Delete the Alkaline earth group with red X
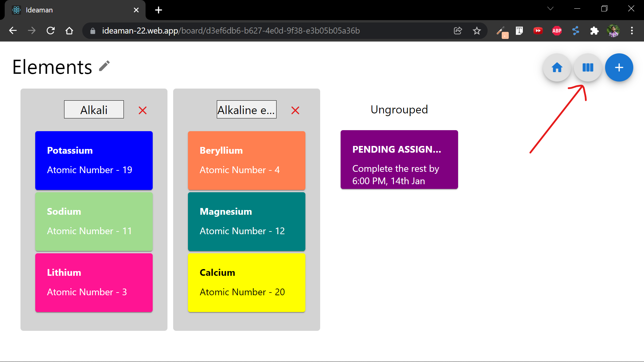The height and width of the screenshot is (362, 644). [295, 110]
